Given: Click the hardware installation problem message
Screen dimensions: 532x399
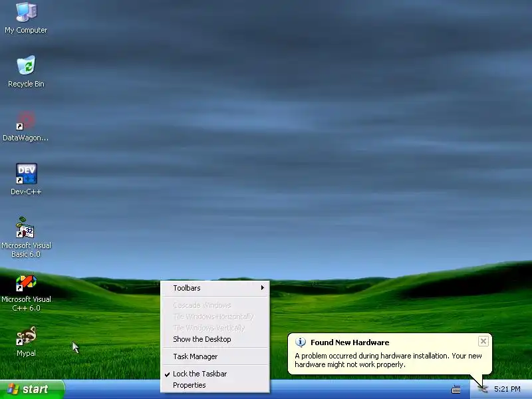Looking at the screenshot, I should [x=388, y=360].
